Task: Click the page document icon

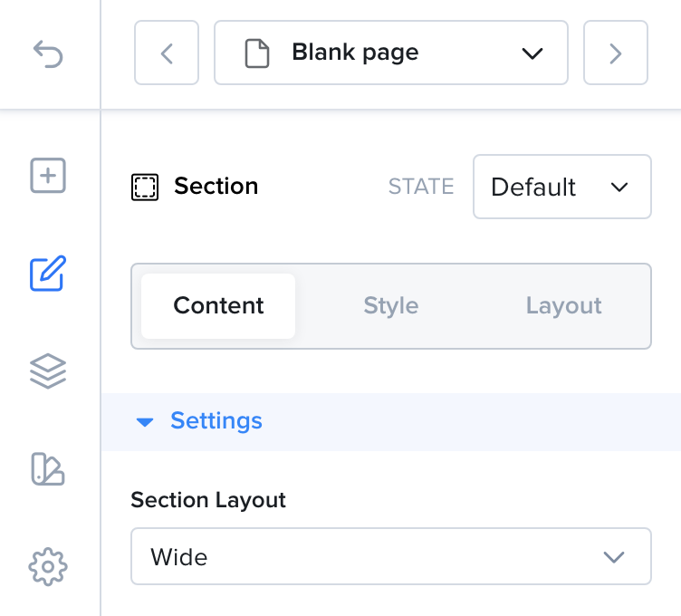Action: [257, 53]
